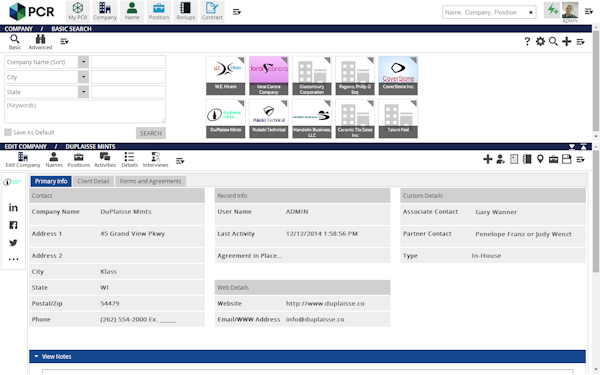Click the Agreement in Place... field
This screenshot has width=600, height=375.
pos(302,256)
